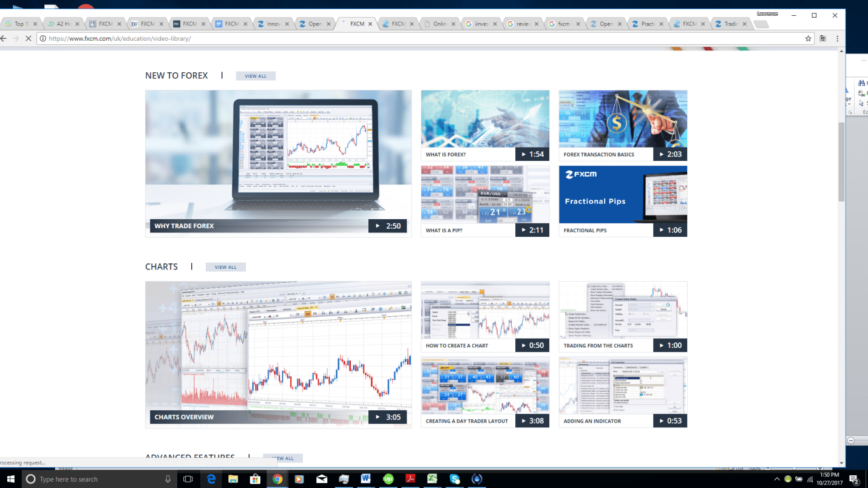Open the What Is Forex? title link
Image resolution: width=868 pixels, height=488 pixels.
446,154
